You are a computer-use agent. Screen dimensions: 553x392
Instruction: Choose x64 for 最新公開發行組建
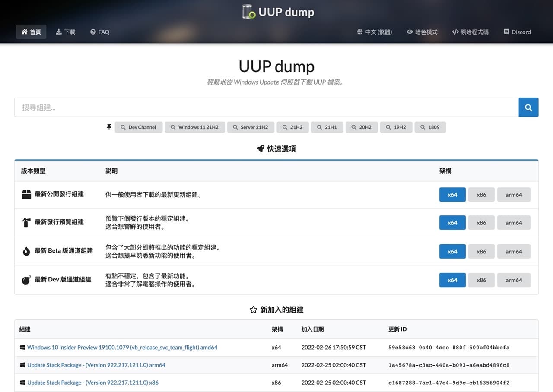(452, 195)
